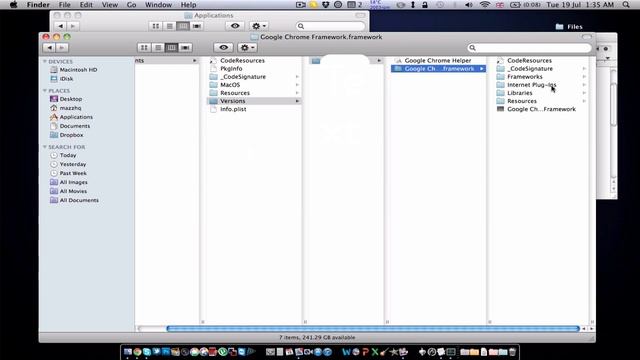Open the Files folder on the desktop

(x=569, y=27)
